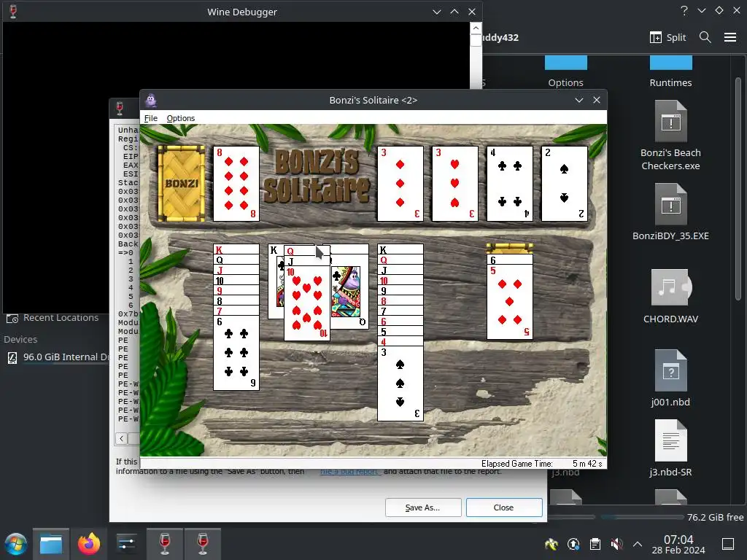
Task: Select the CHORD.WAV audio file
Action: pos(670,296)
